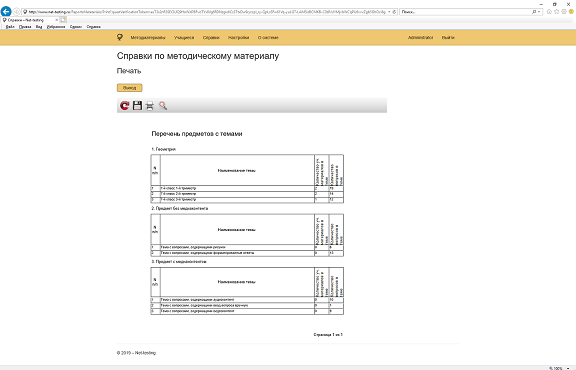Expand the address bar dropdown arrow
The image size is (576, 370).
(x=389, y=12)
